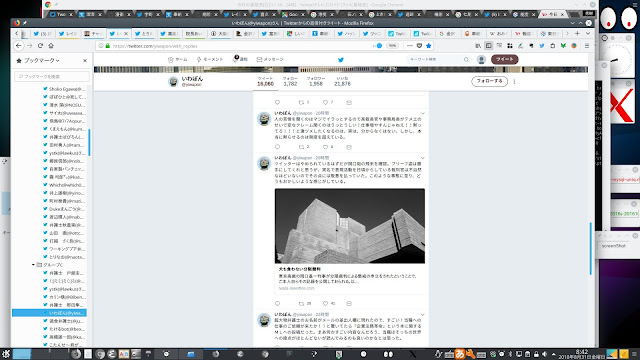Image resolution: width=640 pixels, height=360 pixels.
Task: Open the profile more options dots
Action: [514, 81]
